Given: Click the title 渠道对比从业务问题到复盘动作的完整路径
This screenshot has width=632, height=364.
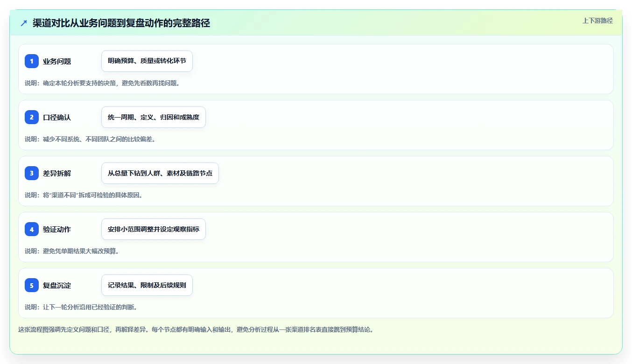Looking at the screenshot, I should [x=121, y=23].
